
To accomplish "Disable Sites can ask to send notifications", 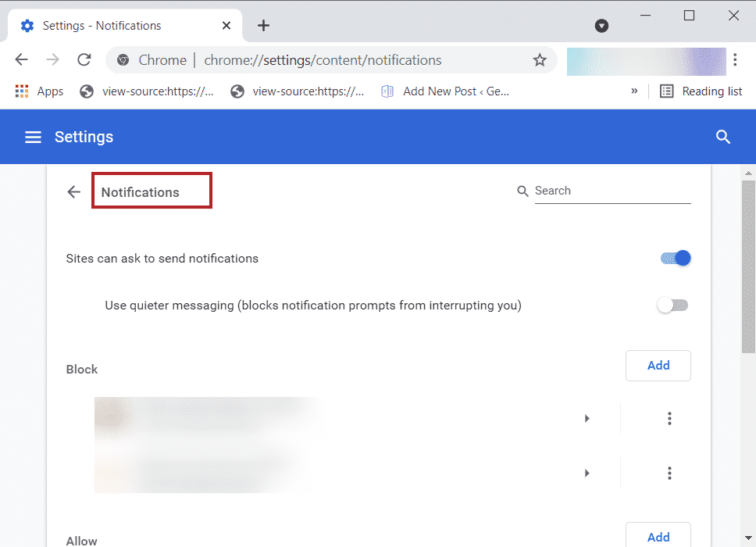I will (x=675, y=258).
